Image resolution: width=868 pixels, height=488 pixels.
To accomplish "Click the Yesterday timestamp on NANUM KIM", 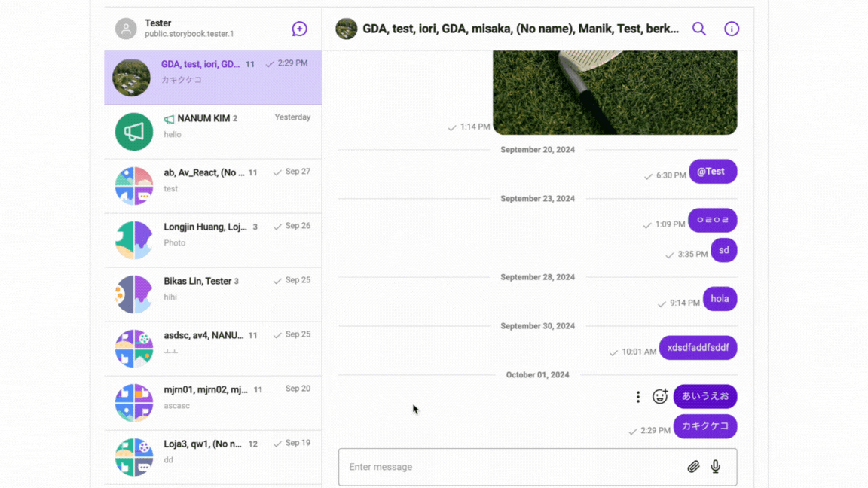I will 292,117.
